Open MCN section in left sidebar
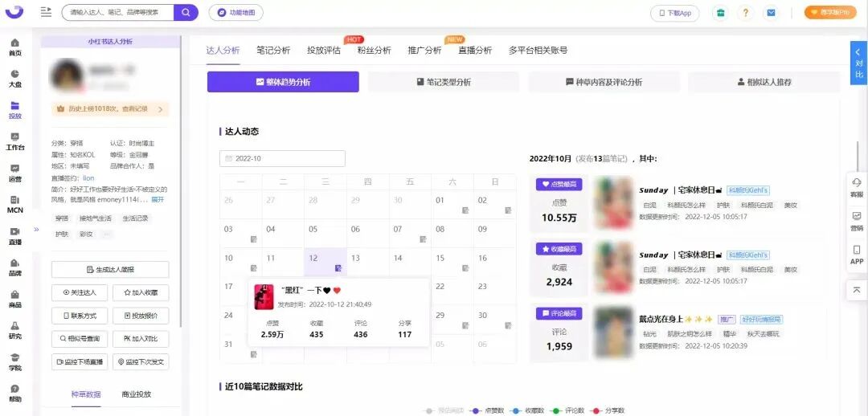 click(x=15, y=204)
